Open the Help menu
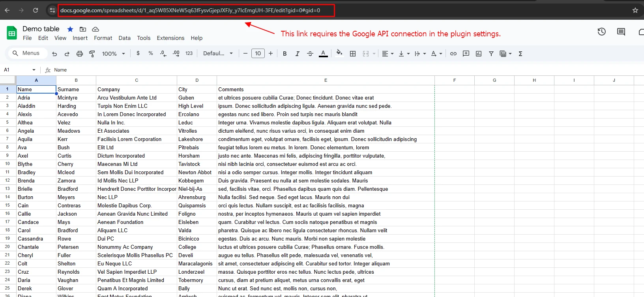This screenshot has width=644, height=297. coord(197,38)
